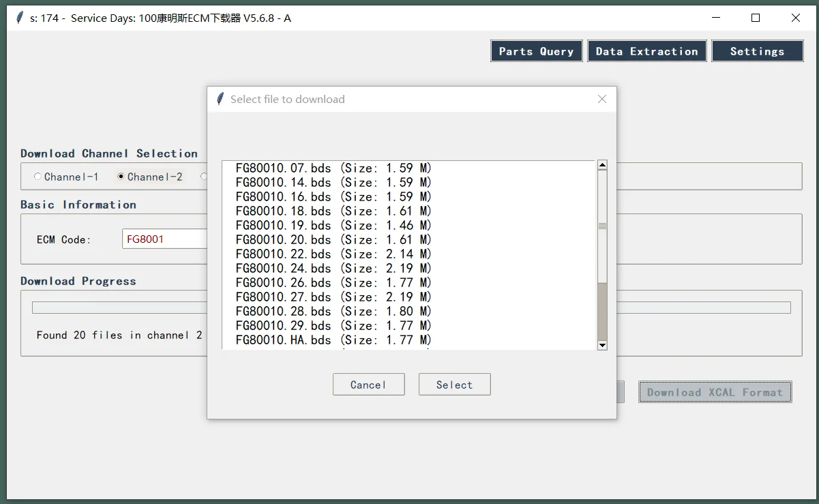Confirm with the Select button
This screenshot has width=819, height=504.
[454, 385]
